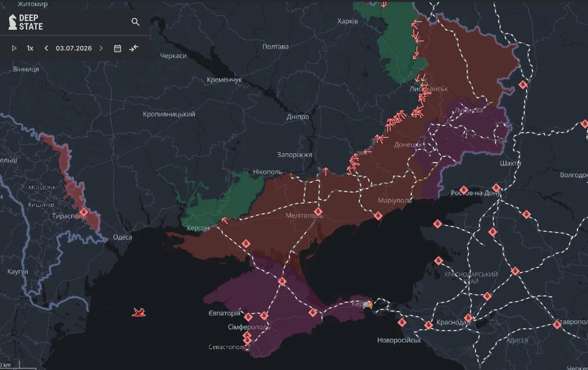
Task: Click the Полтава city label
Action: (276, 46)
